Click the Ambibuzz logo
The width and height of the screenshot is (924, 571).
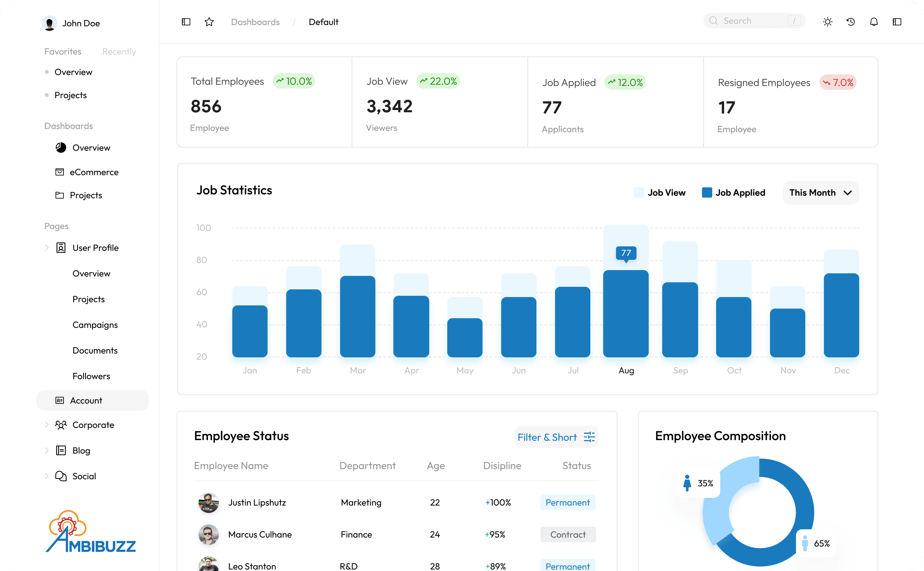click(90, 532)
